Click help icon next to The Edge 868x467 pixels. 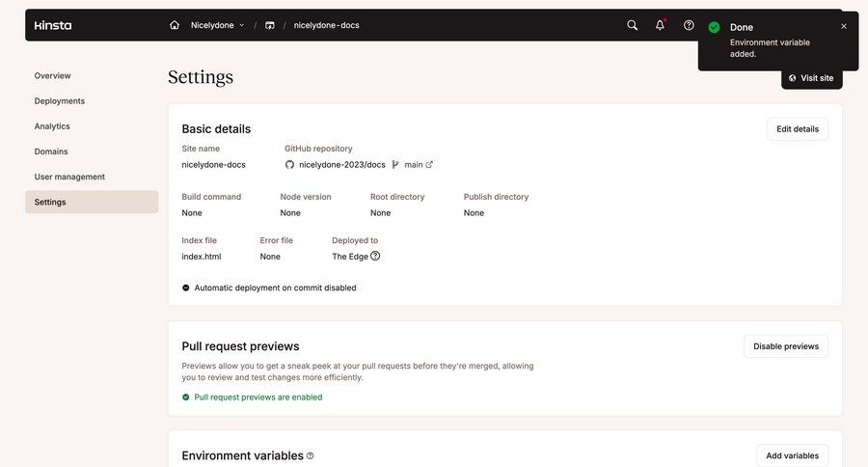click(x=375, y=256)
